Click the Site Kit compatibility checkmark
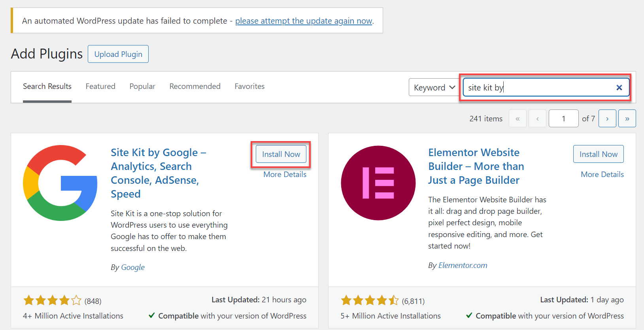The height and width of the screenshot is (330, 644). point(151,315)
